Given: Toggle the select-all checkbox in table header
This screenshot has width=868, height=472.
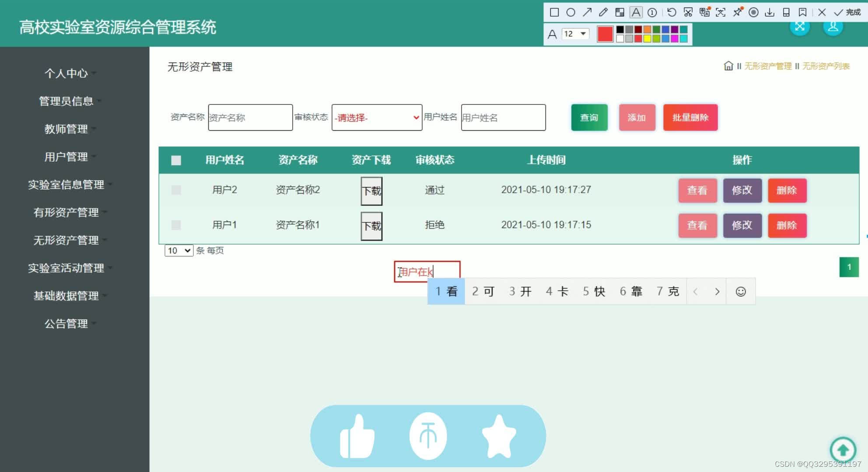Looking at the screenshot, I should (x=176, y=160).
